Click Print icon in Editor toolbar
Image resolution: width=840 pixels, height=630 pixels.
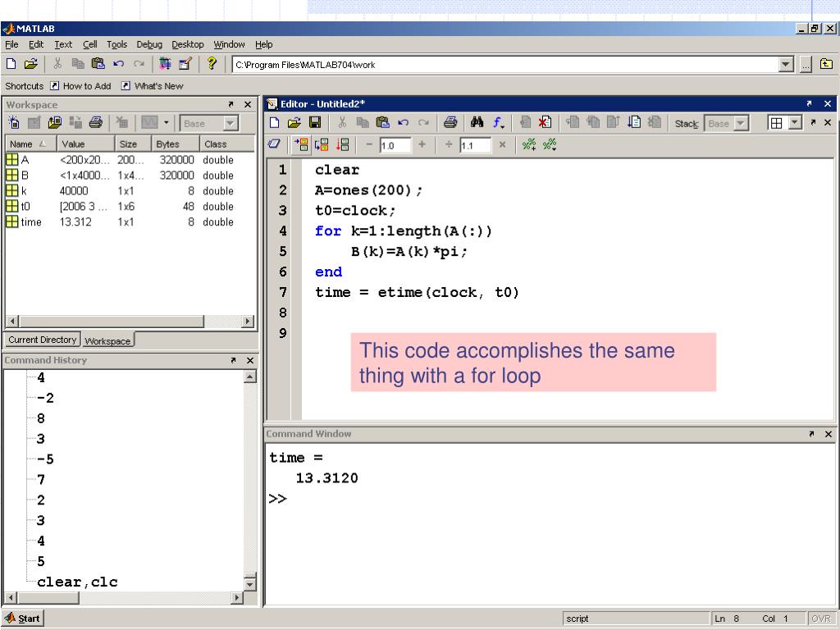coord(450,123)
